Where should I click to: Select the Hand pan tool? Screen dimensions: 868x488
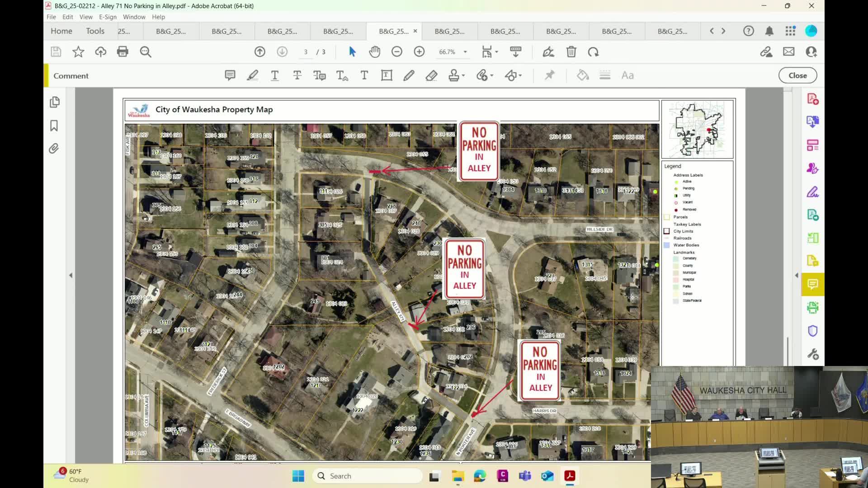[x=374, y=52]
